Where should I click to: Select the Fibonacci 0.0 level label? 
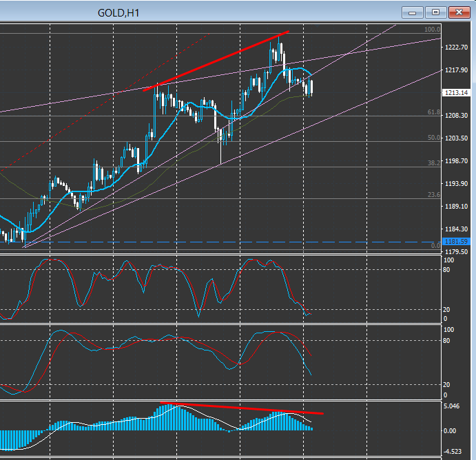pos(435,245)
